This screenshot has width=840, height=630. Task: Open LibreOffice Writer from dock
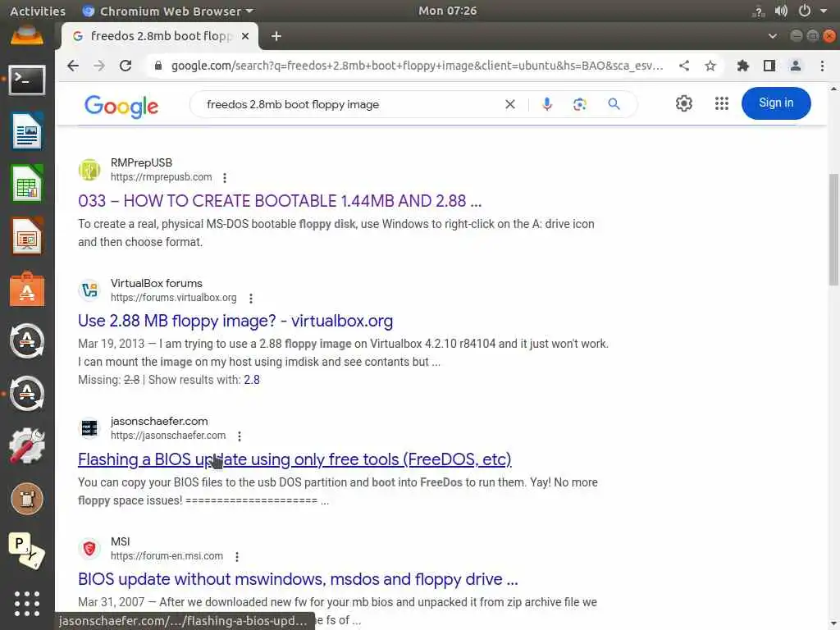(x=27, y=131)
